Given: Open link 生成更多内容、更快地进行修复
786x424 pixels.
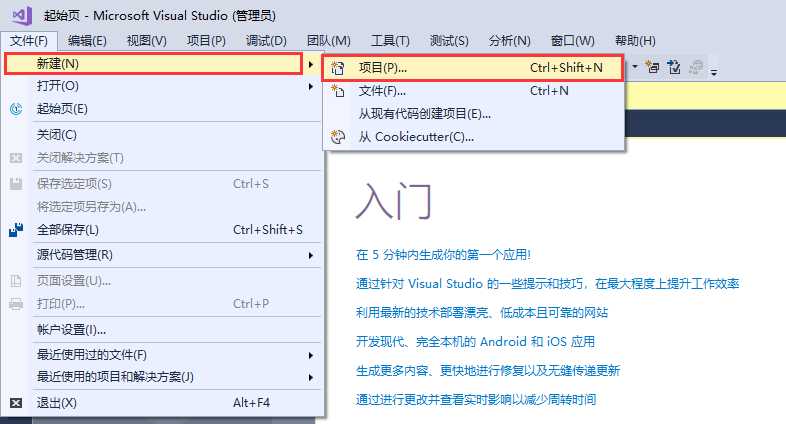Looking at the screenshot, I should (x=488, y=371).
